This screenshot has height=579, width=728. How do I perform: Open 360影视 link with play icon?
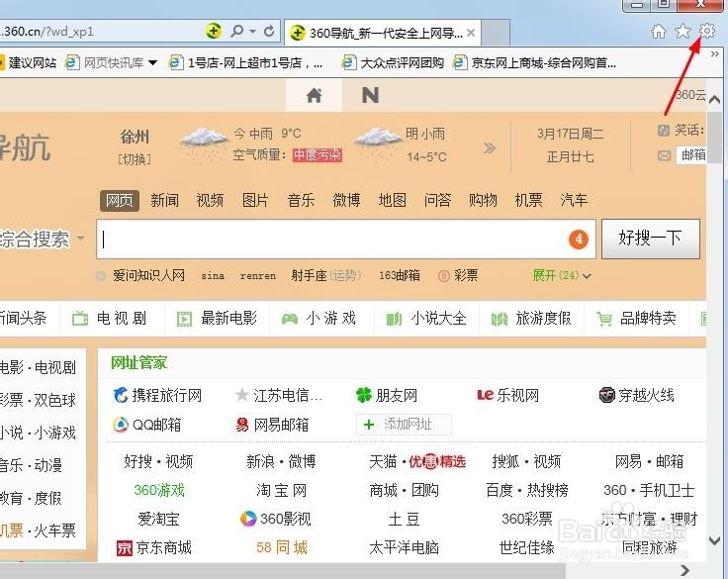[x=275, y=519]
